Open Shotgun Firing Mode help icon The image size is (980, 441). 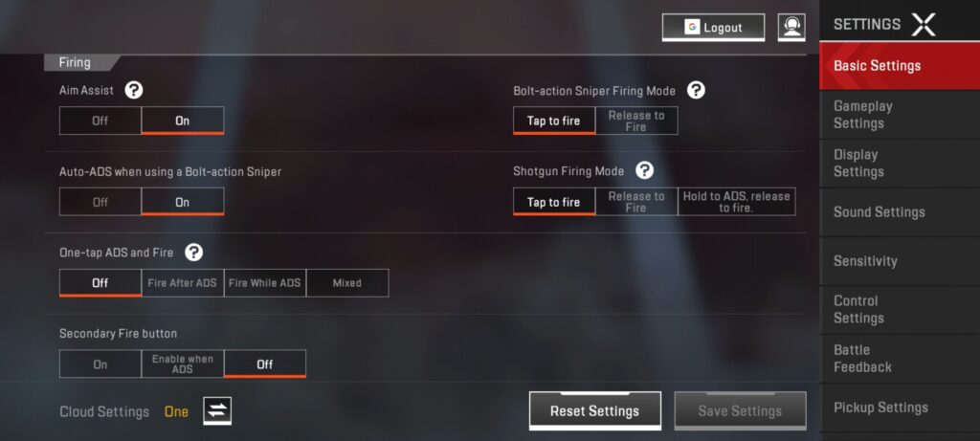tap(644, 170)
